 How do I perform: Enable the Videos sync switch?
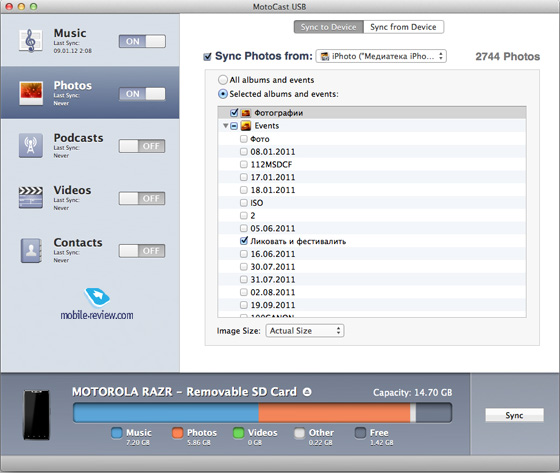click(x=142, y=198)
